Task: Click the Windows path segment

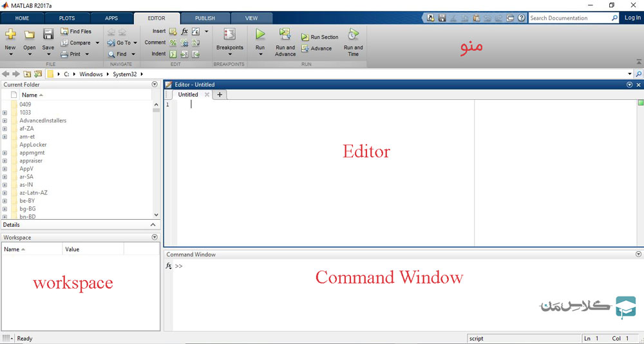Action: [x=91, y=74]
